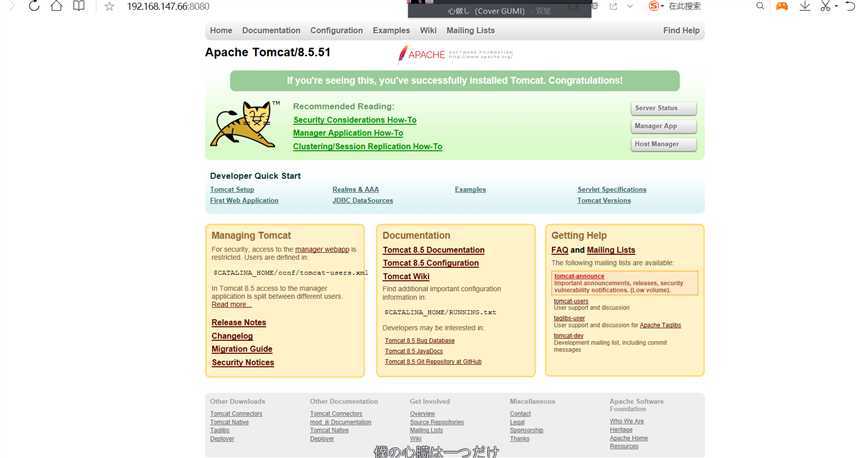The image size is (857, 458).
Task: Open Source Repositories in the footer
Action: tap(437, 422)
